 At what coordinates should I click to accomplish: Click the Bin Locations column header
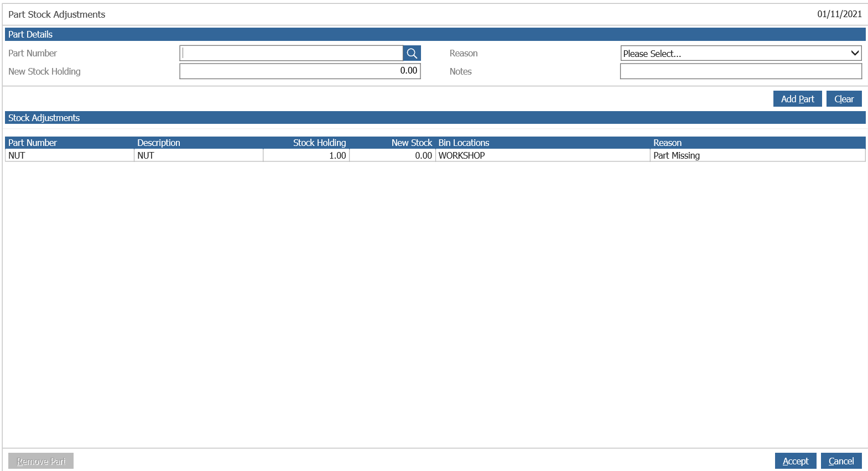464,143
